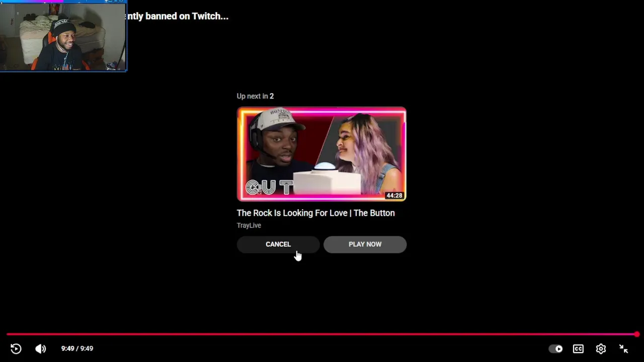Click the red progress bar scrubber dot

(637, 334)
